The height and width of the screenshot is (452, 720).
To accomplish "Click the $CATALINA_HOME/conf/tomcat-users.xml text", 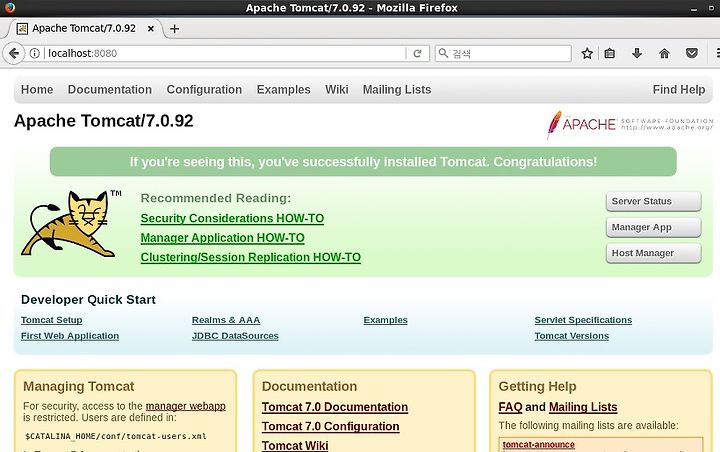I will point(116,436).
